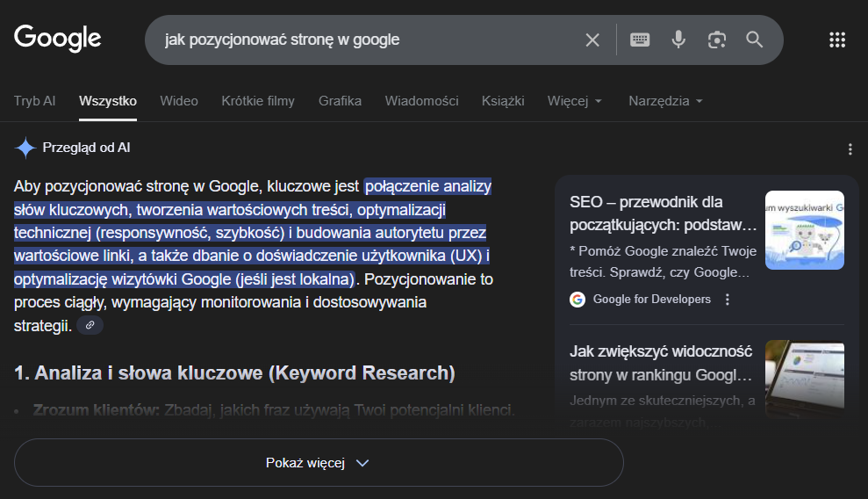
Task: Click the 'Przegląd od AI' label
Action: click(x=86, y=148)
